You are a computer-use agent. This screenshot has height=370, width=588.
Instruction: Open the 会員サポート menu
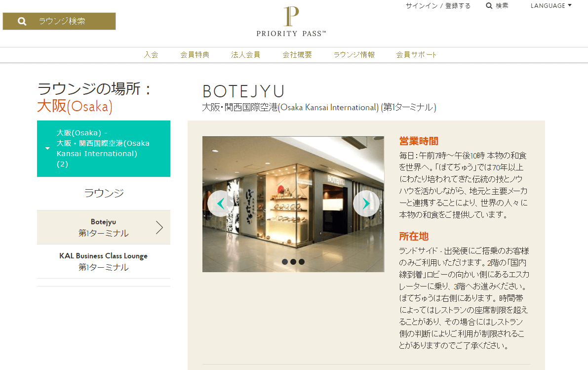pyautogui.click(x=416, y=55)
